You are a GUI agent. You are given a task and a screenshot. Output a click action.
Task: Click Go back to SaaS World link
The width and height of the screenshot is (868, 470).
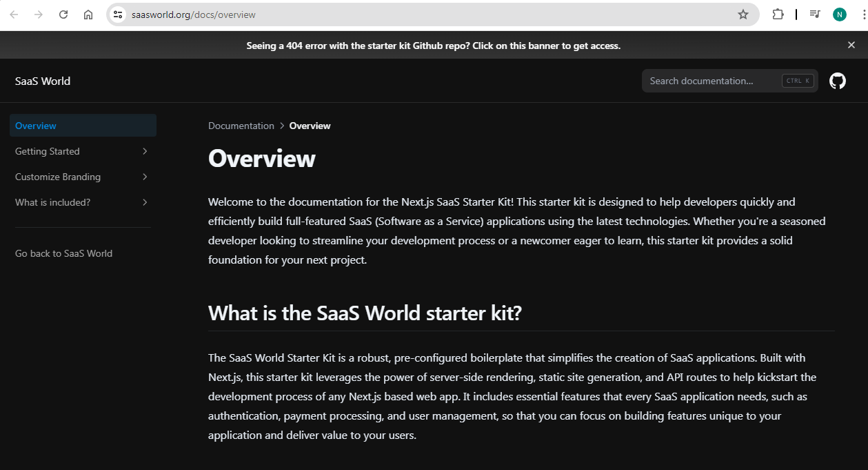point(63,253)
